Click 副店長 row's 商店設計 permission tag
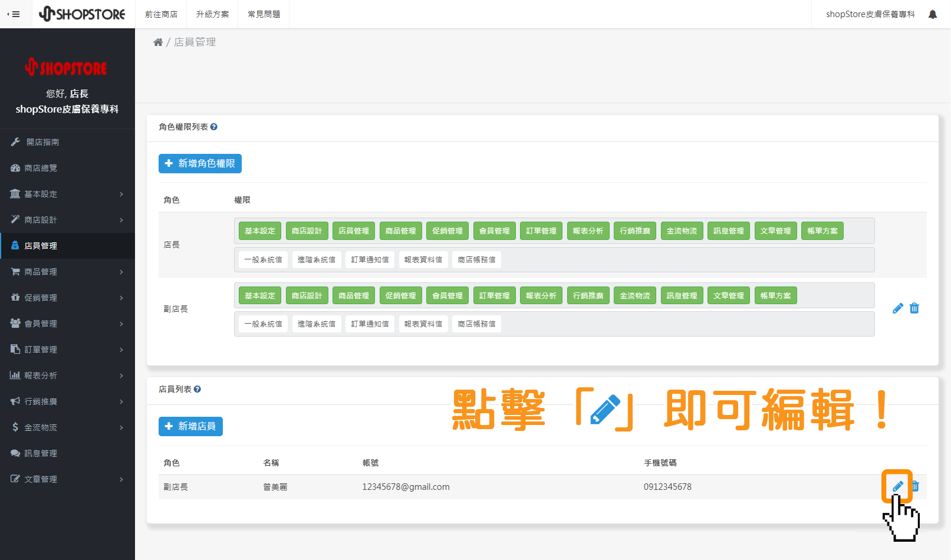This screenshot has width=951, height=560. pyautogui.click(x=307, y=296)
